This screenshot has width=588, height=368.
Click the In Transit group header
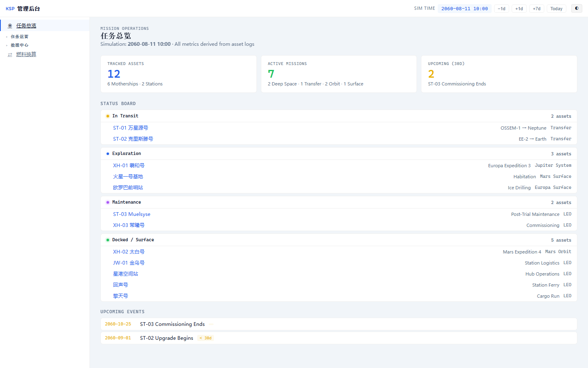(339, 116)
